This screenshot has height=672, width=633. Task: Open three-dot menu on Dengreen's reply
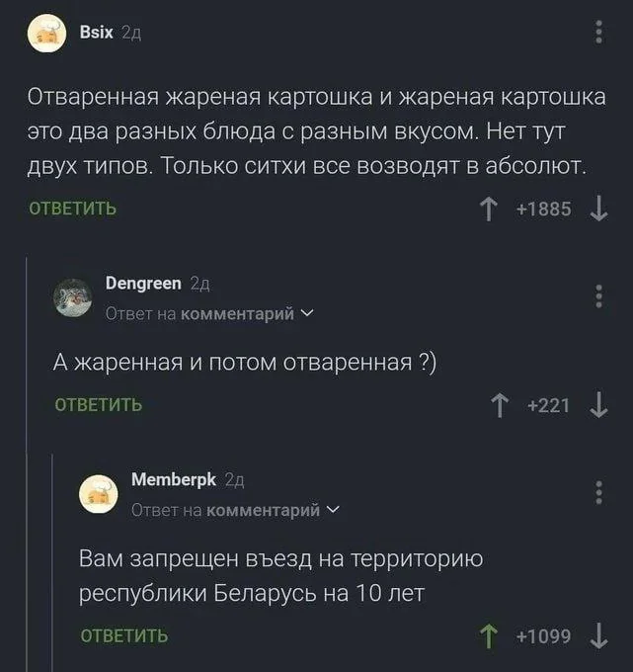click(598, 295)
